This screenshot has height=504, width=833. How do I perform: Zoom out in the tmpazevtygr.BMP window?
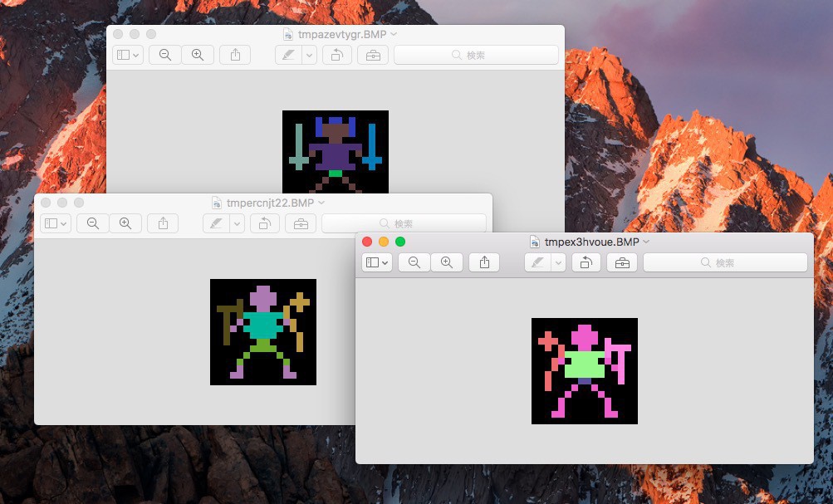[164, 55]
